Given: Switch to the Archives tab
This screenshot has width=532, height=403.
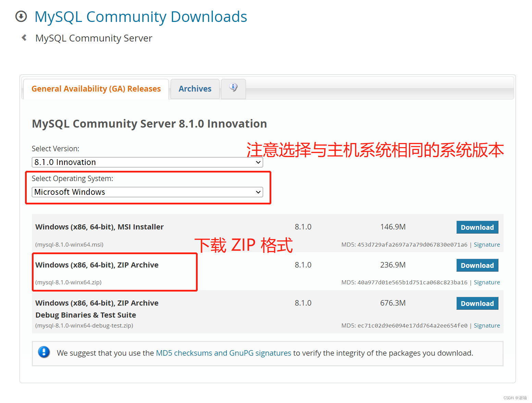Looking at the screenshot, I should pyautogui.click(x=195, y=89).
